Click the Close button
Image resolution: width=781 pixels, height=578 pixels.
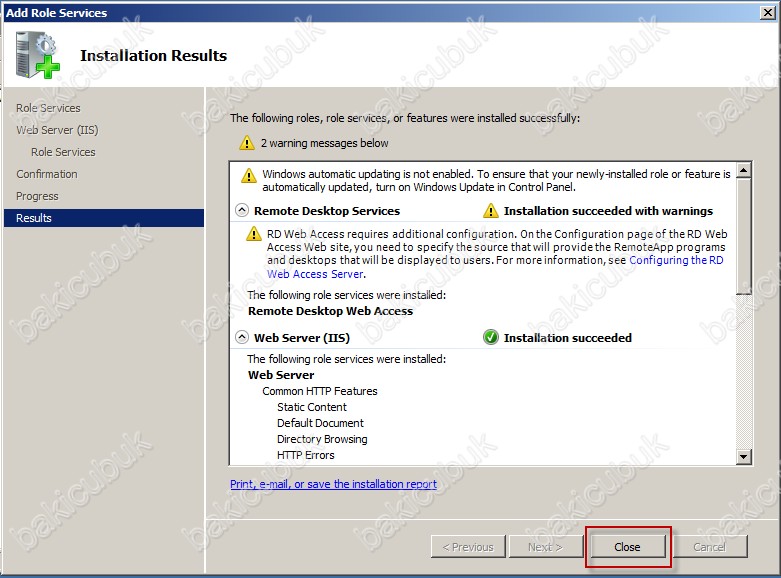pos(628,547)
